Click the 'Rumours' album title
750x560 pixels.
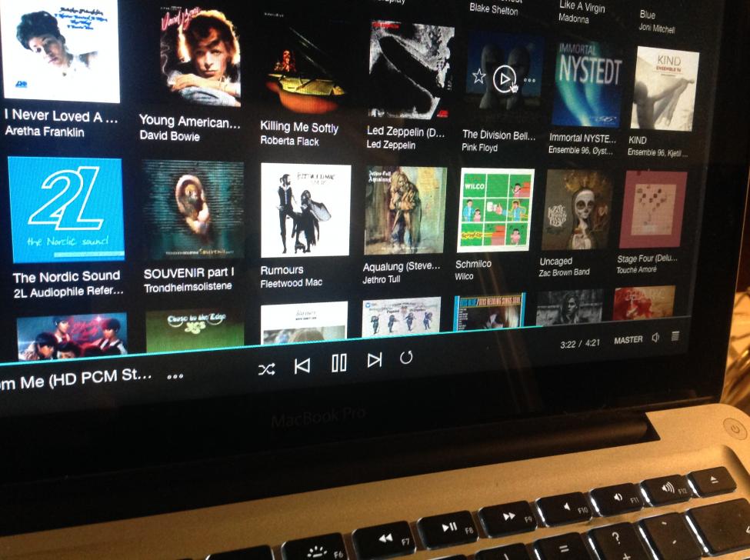point(282,270)
